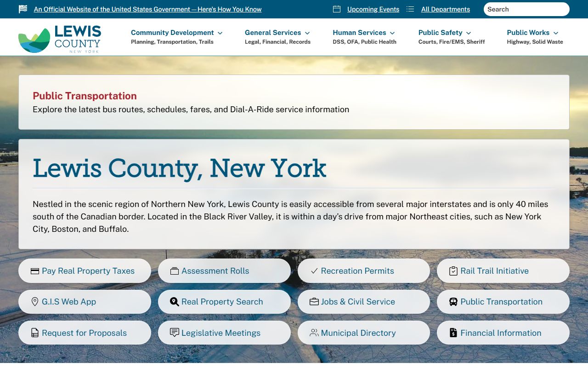
Task: Click the credit card icon for property taxes
Action: click(35, 271)
